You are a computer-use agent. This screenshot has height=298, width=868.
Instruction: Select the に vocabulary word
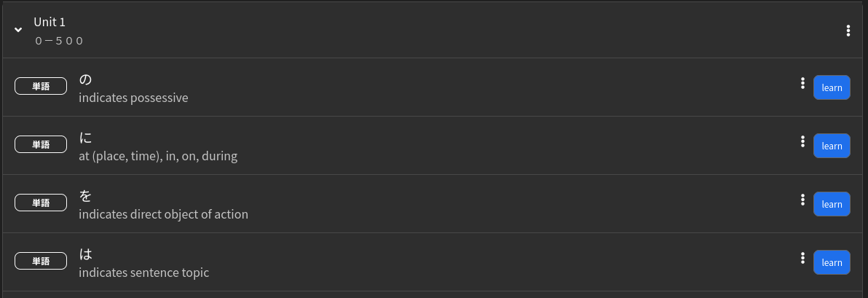(85, 137)
